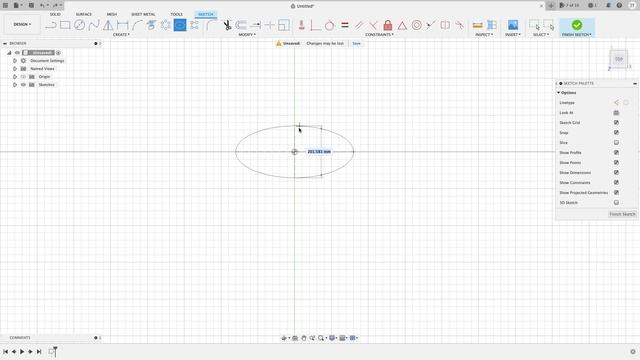Open the CONSTRAINTS menu dropdown
The width and height of the screenshot is (640, 360).
tap(379, 35)
